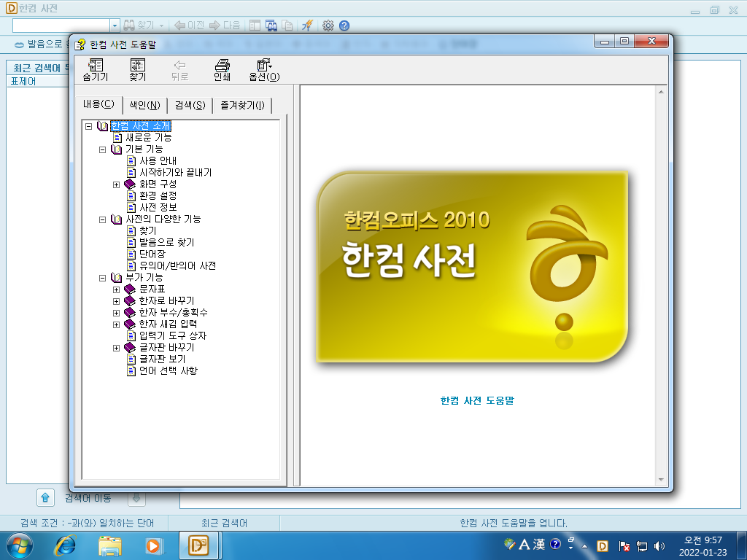Image resolution: width=747 pixels, height=560 pixels.
Task: Select the 환경 설정 topic
Action: coord(158,195)
